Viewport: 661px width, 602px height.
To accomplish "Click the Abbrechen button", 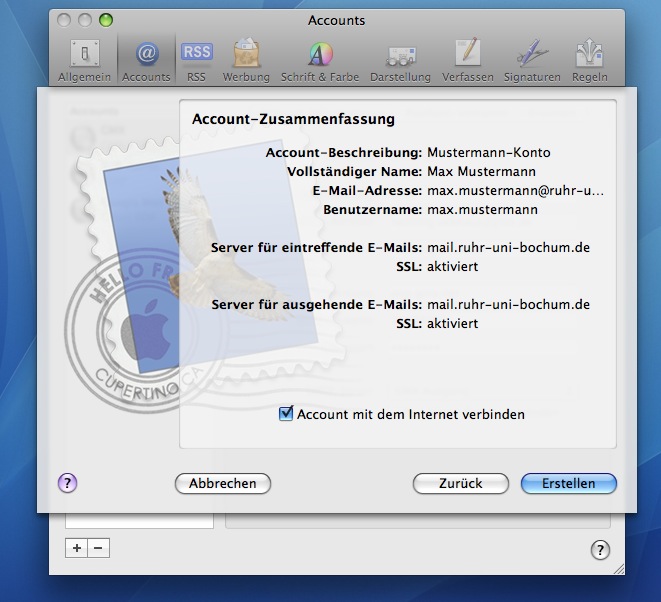I will (222, 483).
